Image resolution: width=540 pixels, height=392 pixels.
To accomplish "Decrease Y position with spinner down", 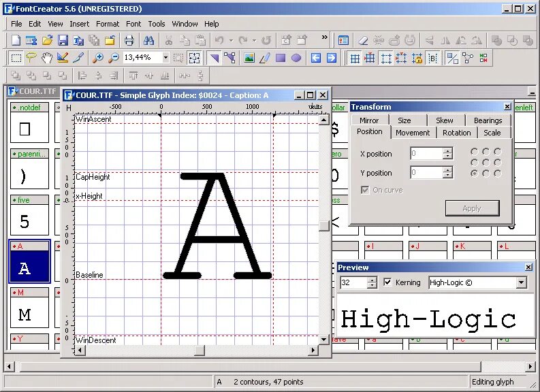I will pos(447,175).
